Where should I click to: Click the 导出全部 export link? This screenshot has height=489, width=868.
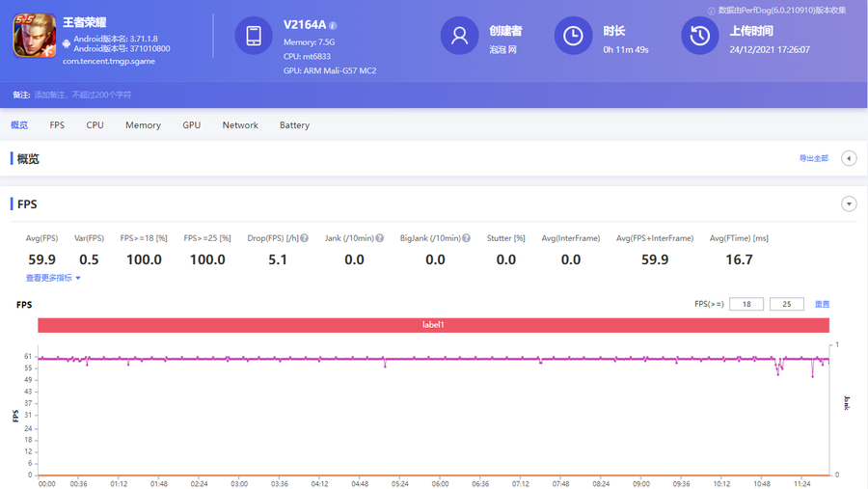813,158
